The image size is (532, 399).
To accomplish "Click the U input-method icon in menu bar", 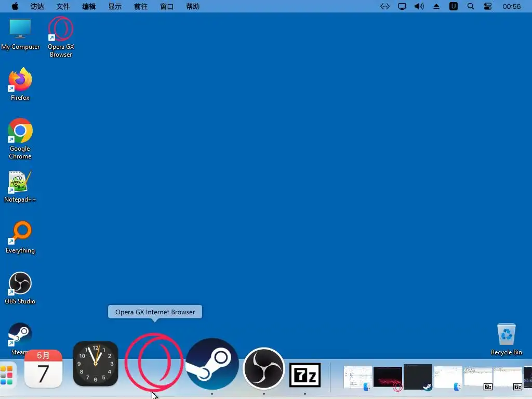I will coord(453,6).
